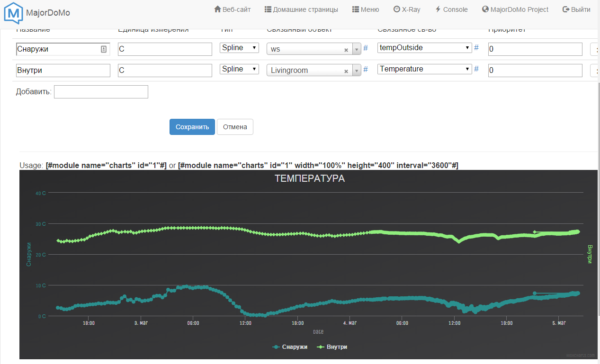
Task: Open the MajorDoMo Project link
Action: [x=515, y=9]
